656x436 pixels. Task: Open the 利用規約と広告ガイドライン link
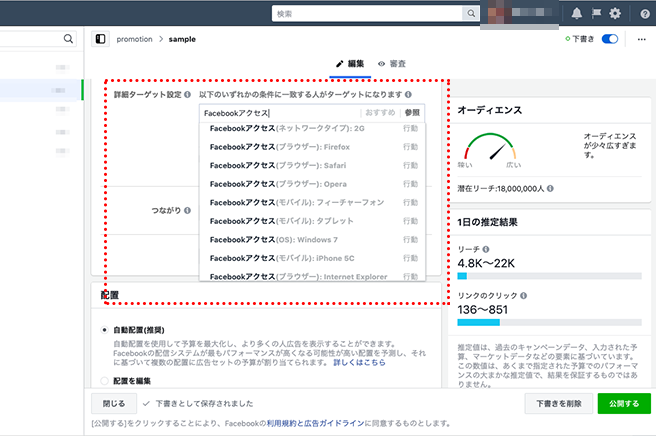pyautogui.click(x=315, y=423)
